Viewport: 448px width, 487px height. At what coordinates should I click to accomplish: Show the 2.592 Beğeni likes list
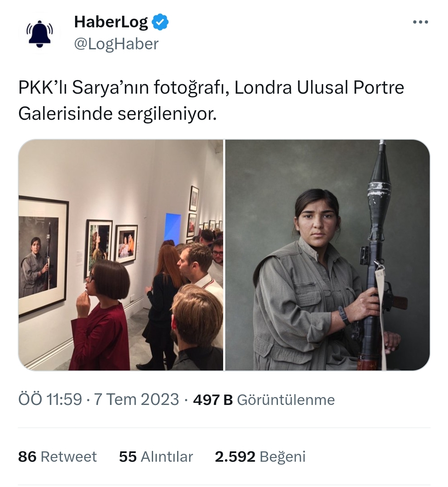coord(260,457)
